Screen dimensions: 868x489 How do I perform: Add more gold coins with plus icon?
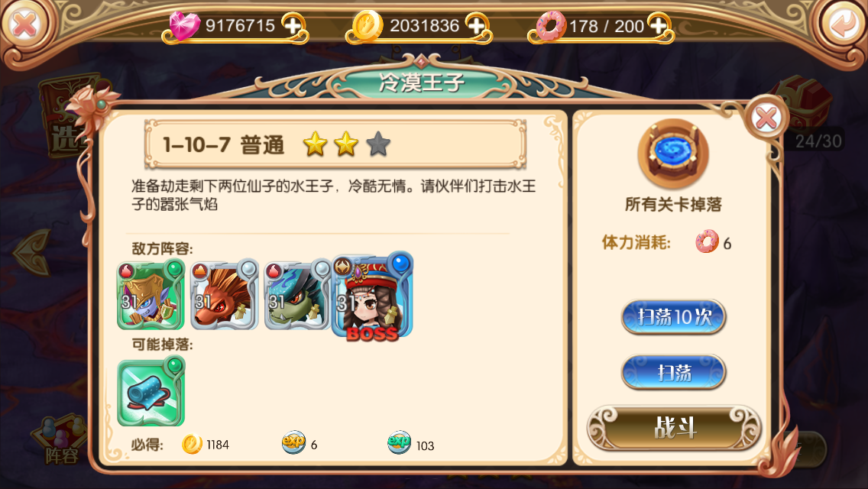click(476, 25)
